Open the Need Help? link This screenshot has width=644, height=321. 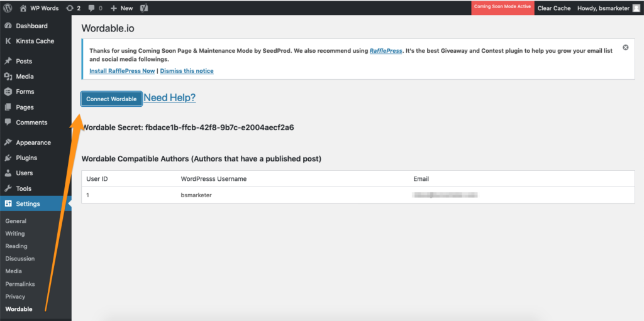170,97
